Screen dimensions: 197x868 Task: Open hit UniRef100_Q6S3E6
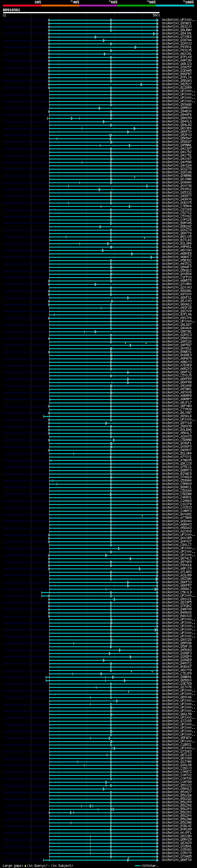click(x=176, y=128)
